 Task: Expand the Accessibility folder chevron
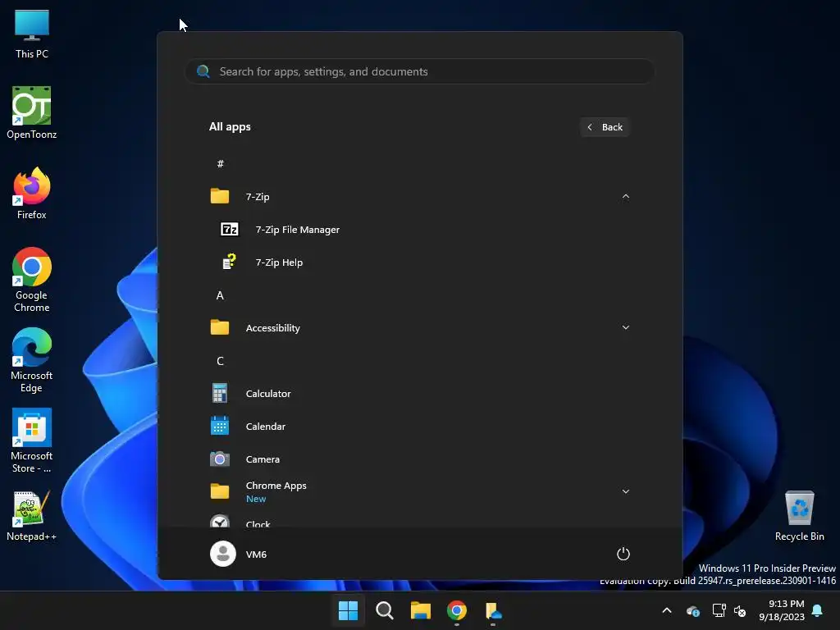626,327
